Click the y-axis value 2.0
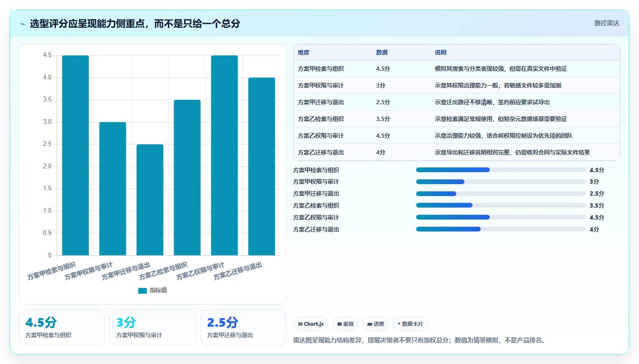639x364 pixels. [47, 166]
